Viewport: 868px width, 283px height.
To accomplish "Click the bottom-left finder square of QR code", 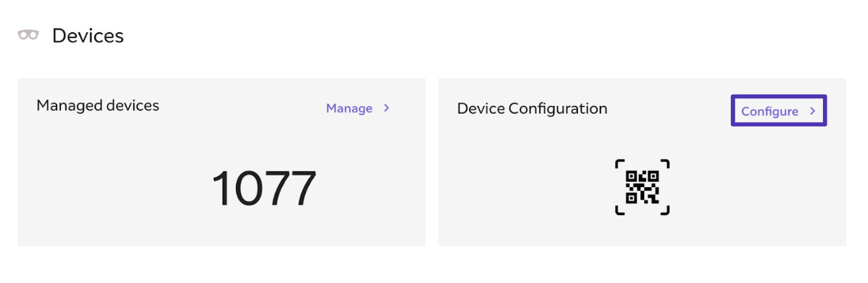I will [631, 198].
